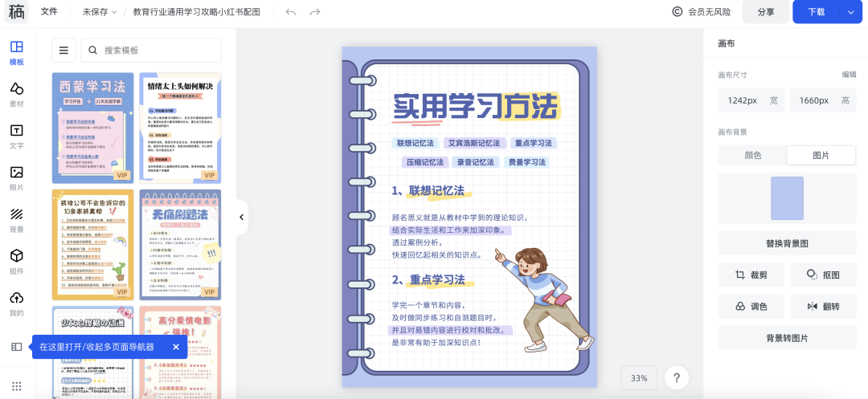The width and height of the screenshot is (868, 399).
Task: Select the 装修公司不会告诉你的 template
Action: (93, 245)
